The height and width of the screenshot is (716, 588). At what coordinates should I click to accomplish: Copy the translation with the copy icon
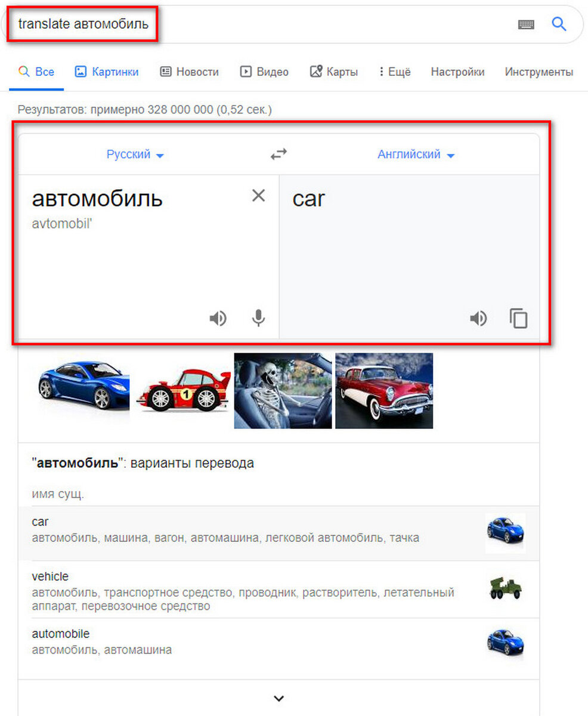click(518, 318)
